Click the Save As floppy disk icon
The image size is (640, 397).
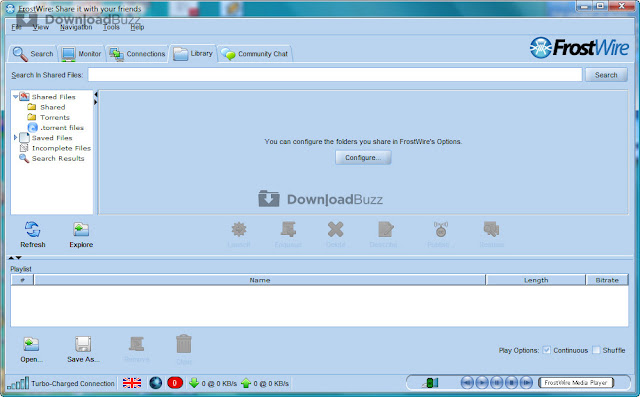[x=83, y=344]
